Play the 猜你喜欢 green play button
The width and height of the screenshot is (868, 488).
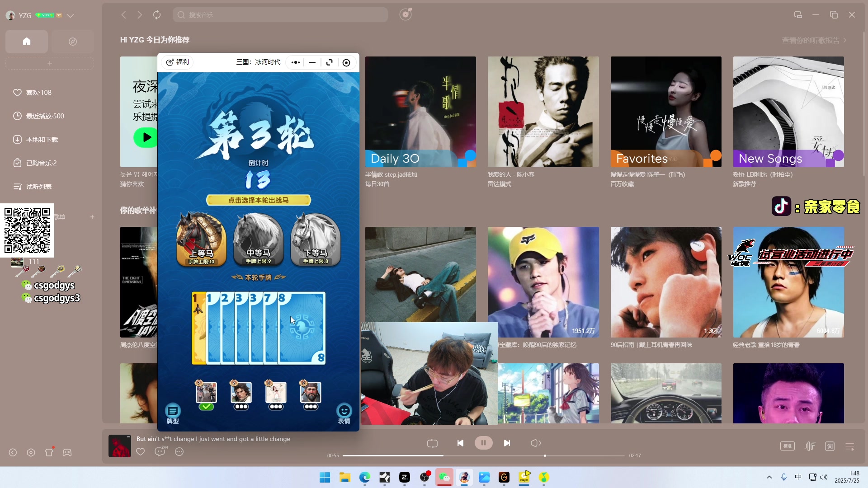[x=146, y=137]
